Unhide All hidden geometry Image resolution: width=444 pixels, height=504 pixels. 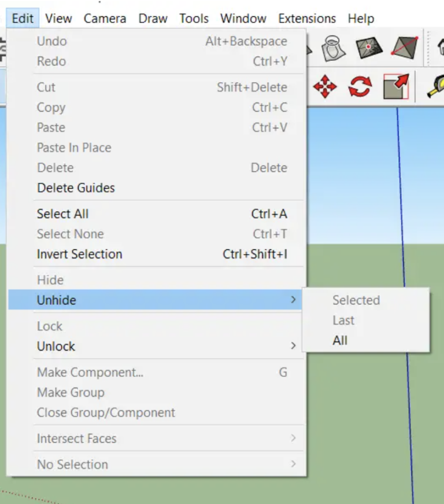pyautogui.click(x=340, y=340)
